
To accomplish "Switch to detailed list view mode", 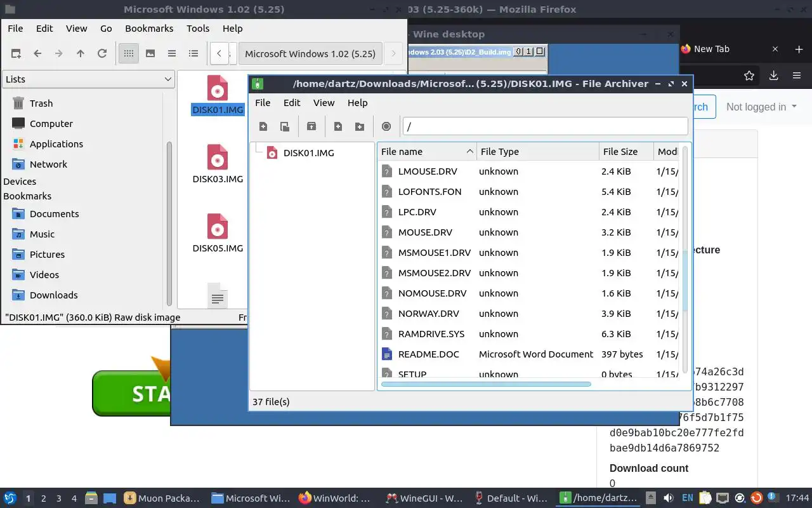I will click(x=193, y=54).
